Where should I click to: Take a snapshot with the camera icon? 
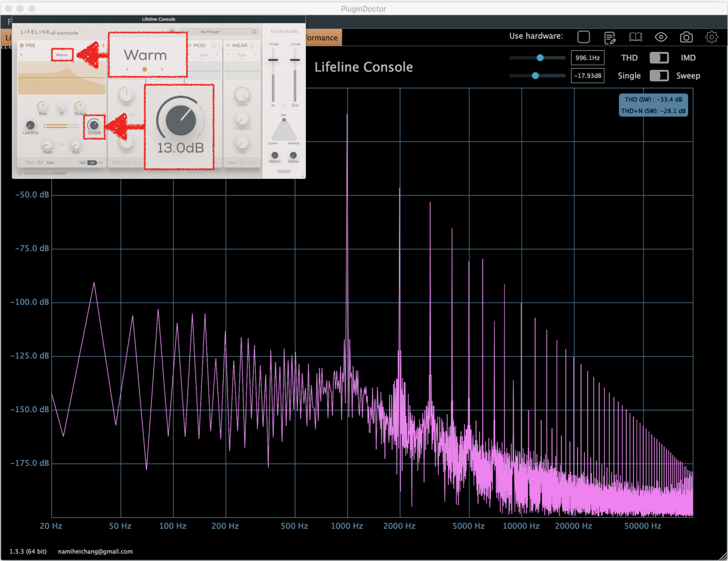click(686, 37)
